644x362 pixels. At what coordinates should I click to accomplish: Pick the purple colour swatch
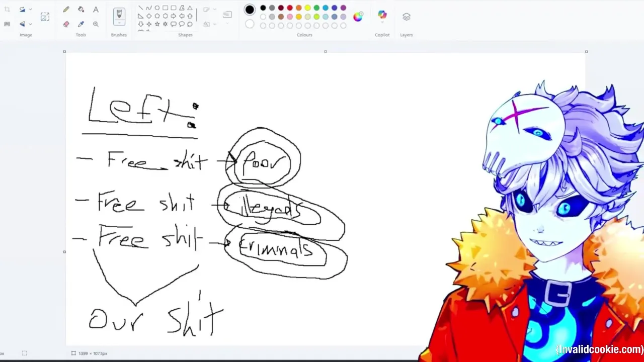point(343,8)
